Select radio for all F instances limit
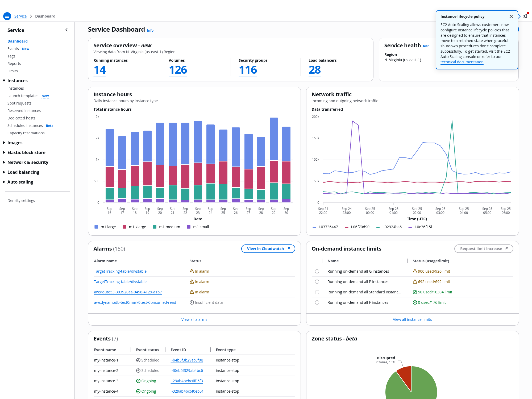 point(317,302)
